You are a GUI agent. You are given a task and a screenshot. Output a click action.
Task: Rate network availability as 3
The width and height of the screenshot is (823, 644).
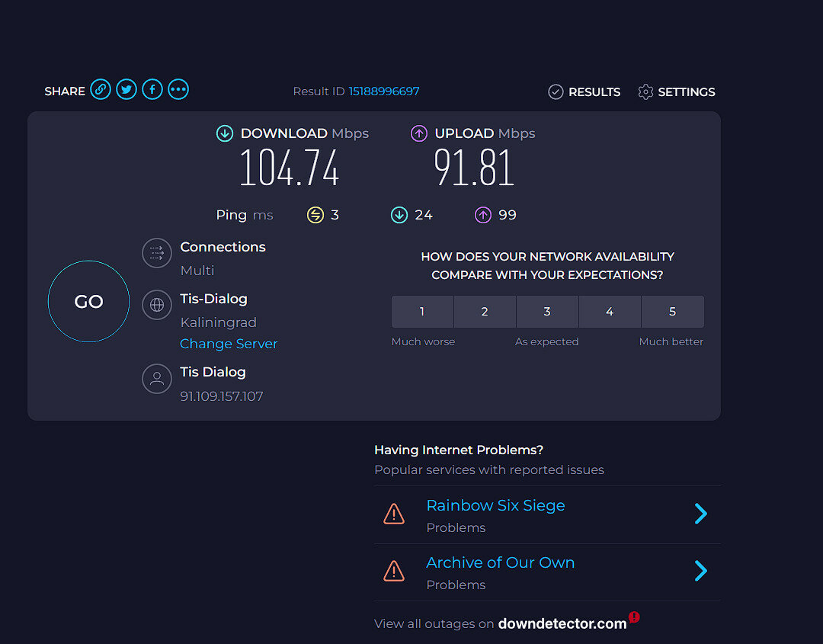(547, 312)
